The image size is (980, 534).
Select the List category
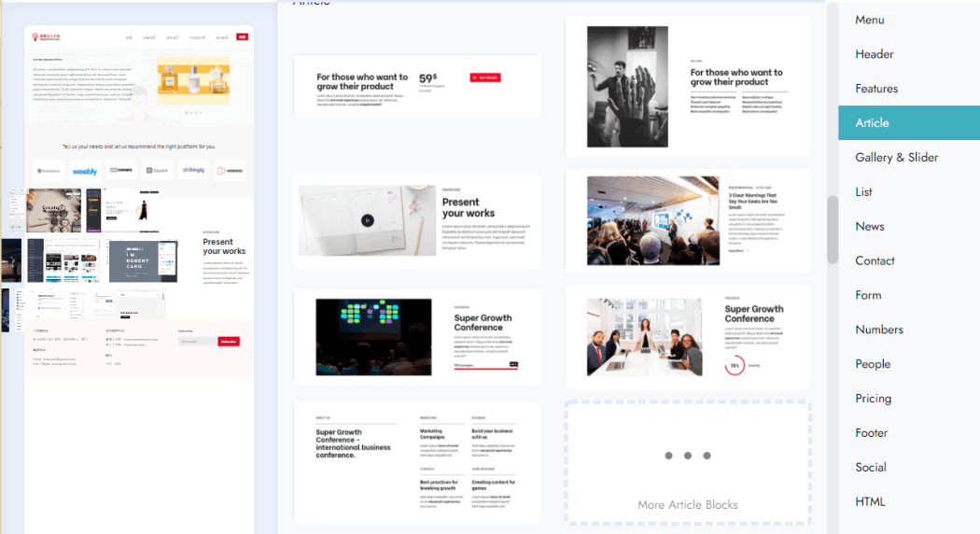click(863, 192)
